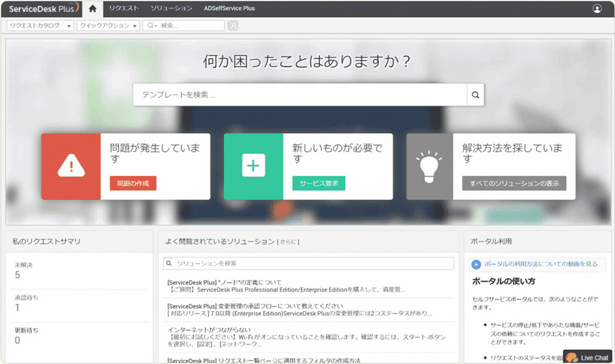
Task: Open the ADSelfService Plus tab
Action: point(229,8)
